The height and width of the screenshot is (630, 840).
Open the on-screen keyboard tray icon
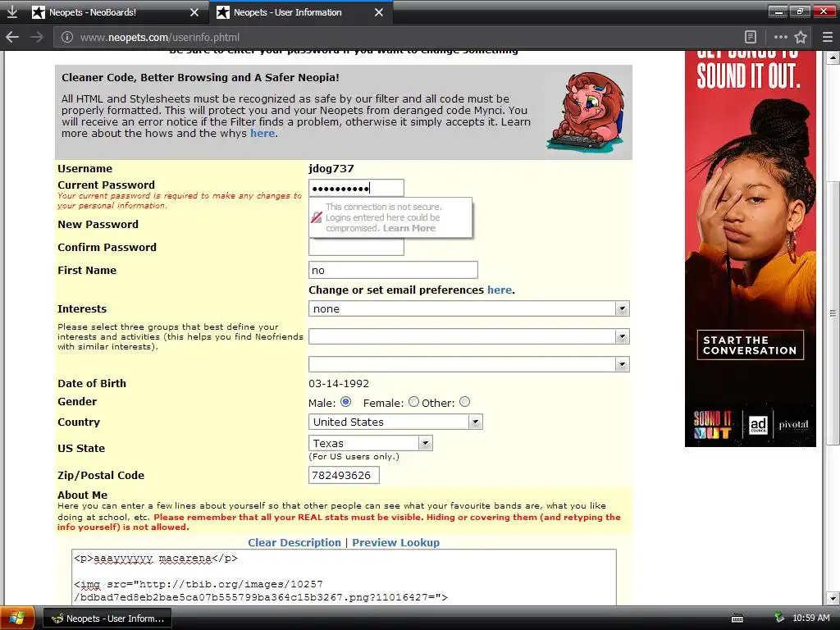point(737,619)
